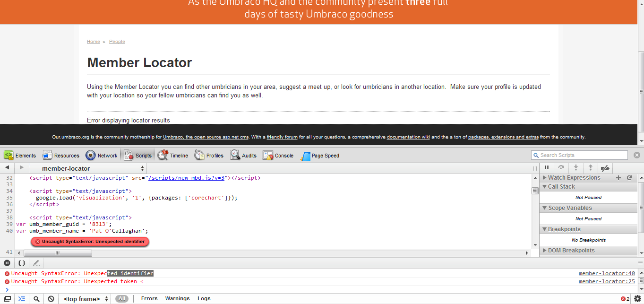Toggle pause on exceptions button

pos(7,263)
